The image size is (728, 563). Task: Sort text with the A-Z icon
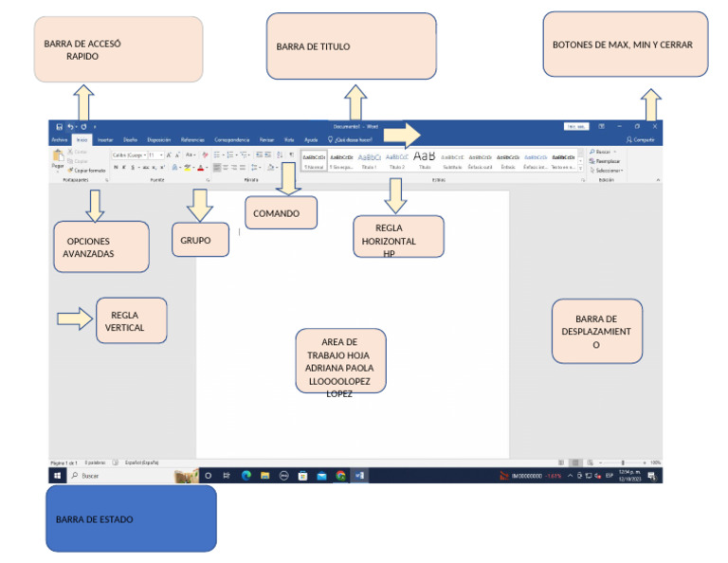pos(280,155)
